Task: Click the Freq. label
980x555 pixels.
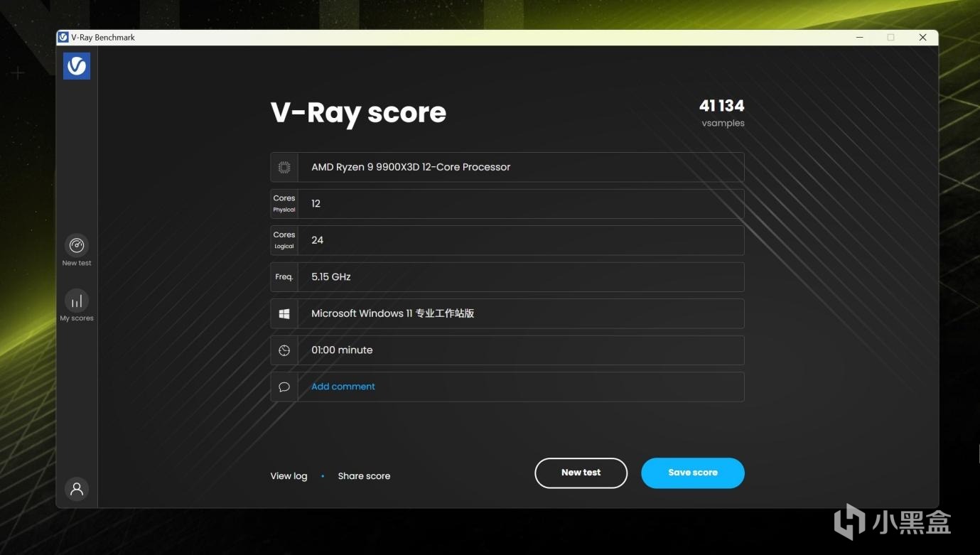Action: pyautogui.click(x=284, y=277)
